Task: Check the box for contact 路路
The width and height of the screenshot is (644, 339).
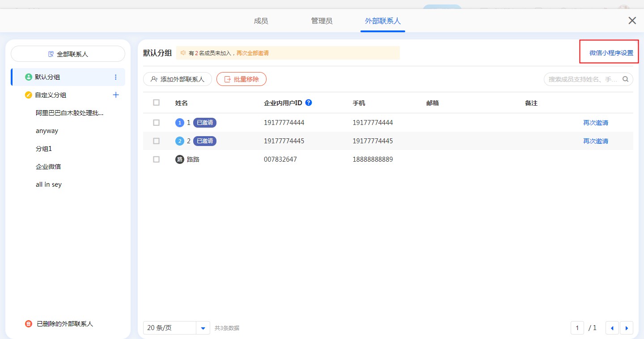Action: click(x=156, y=159)
